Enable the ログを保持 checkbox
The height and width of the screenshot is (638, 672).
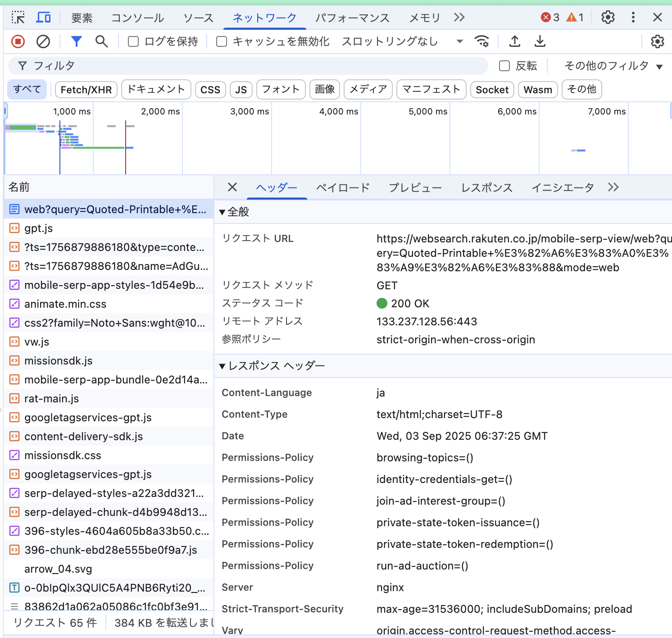[x=133, y=41]
